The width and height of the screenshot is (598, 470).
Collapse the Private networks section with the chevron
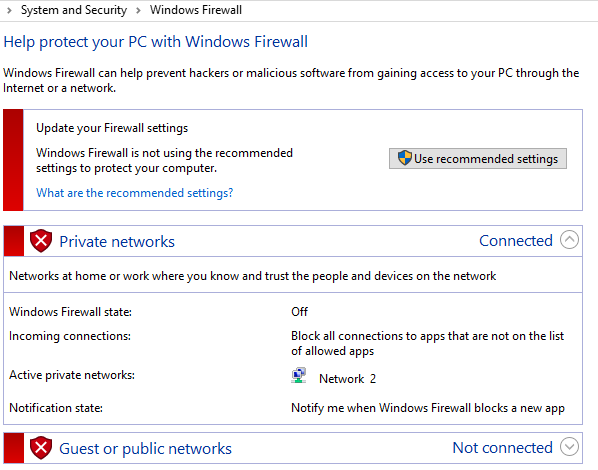[569, 240]
